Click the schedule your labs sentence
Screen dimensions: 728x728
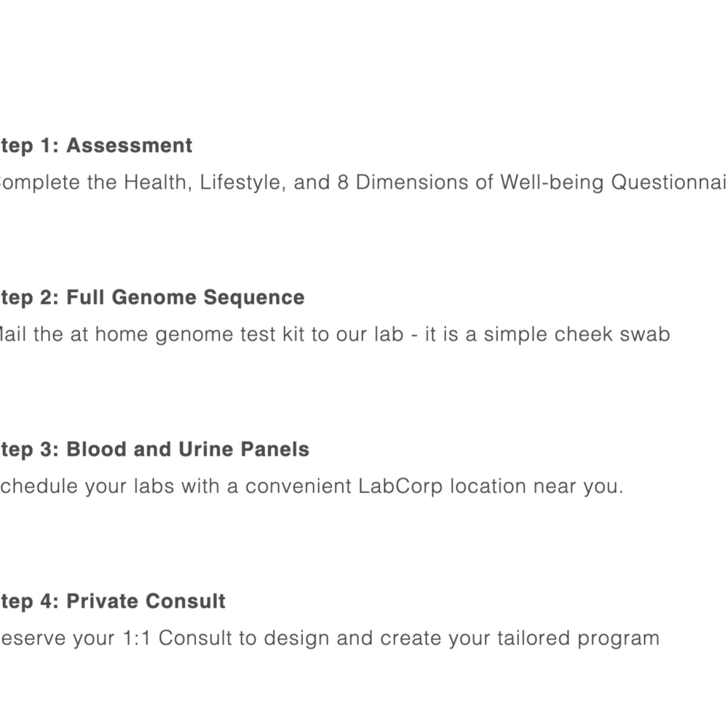coord(312,486)
